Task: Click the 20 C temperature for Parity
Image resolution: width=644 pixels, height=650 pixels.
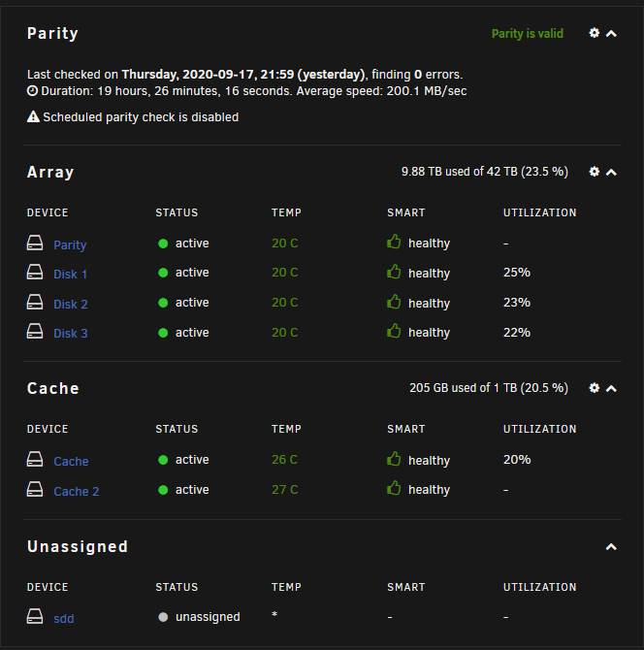Action: click(x=285, y=244)
